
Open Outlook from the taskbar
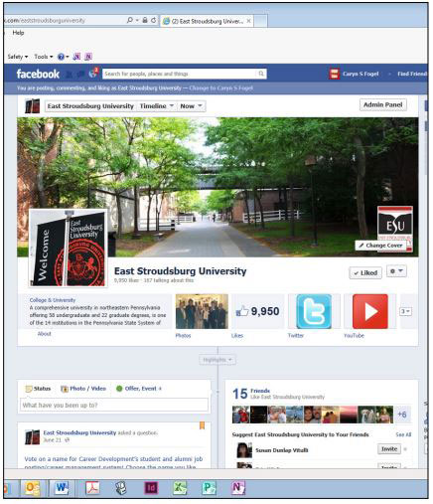click(x=33, y=488)
